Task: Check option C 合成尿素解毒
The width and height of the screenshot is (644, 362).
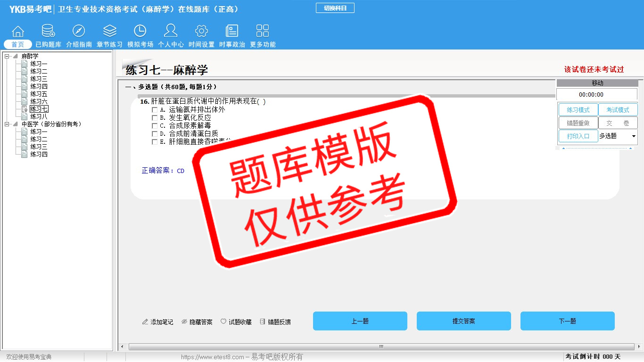Action: click(155, 126)
